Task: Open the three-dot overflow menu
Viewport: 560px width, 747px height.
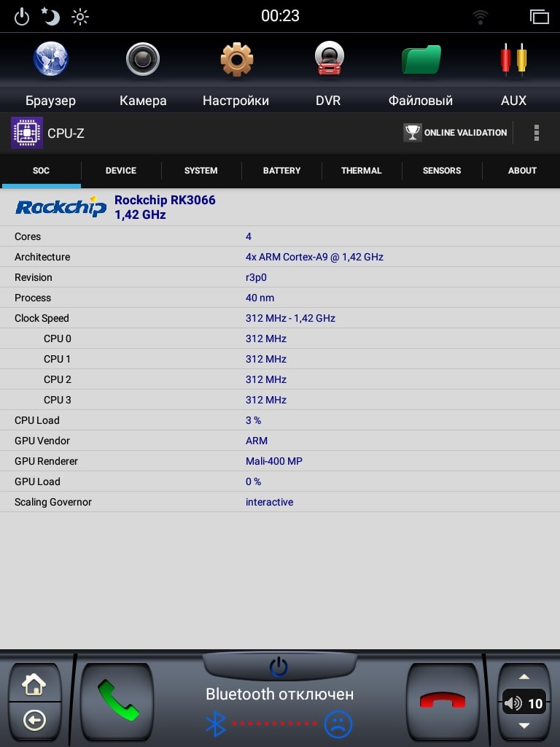Action: coord(536,133)
